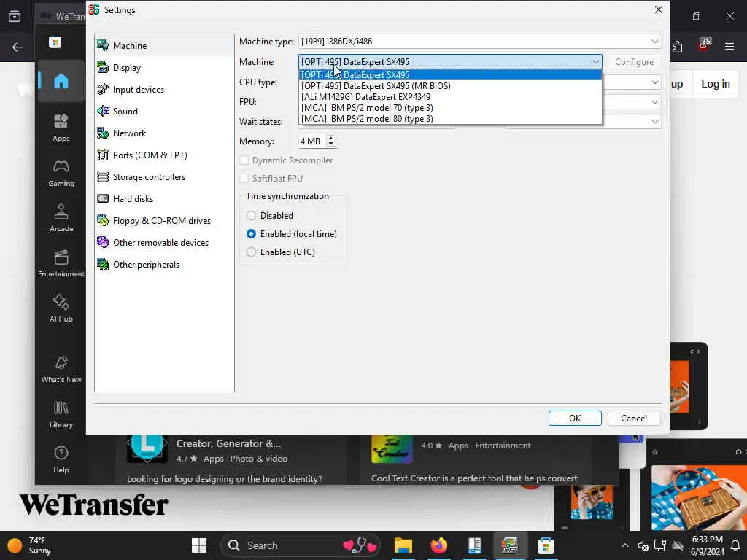
Task: Click the Display category monitor icon
Action: point(102,67)
